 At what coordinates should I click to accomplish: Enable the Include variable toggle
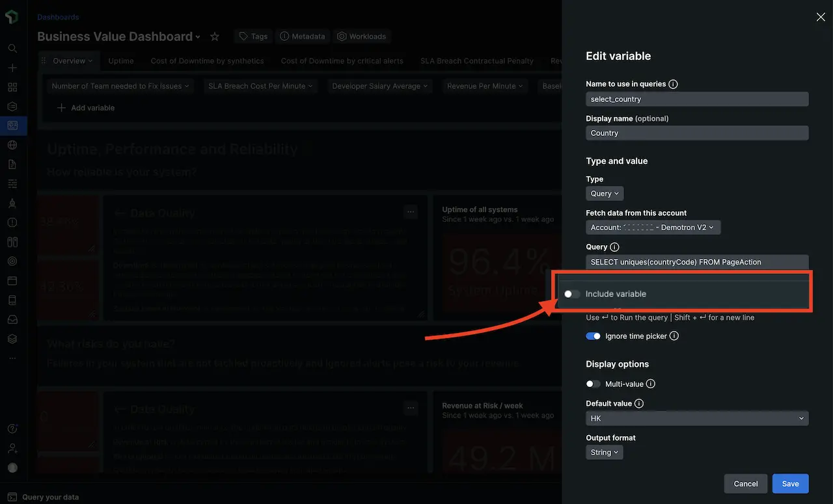click(571, 294)
